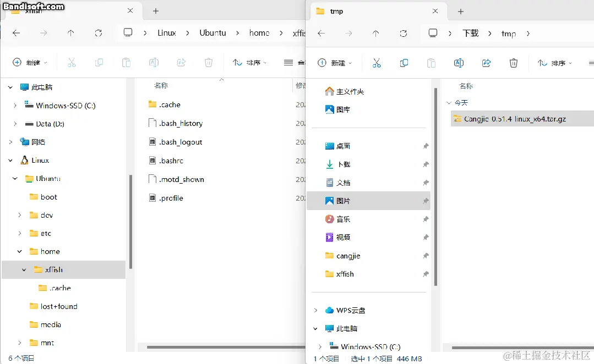Share the selected file in tmp window
594x364 pixels.
click(x=487, y=63)
